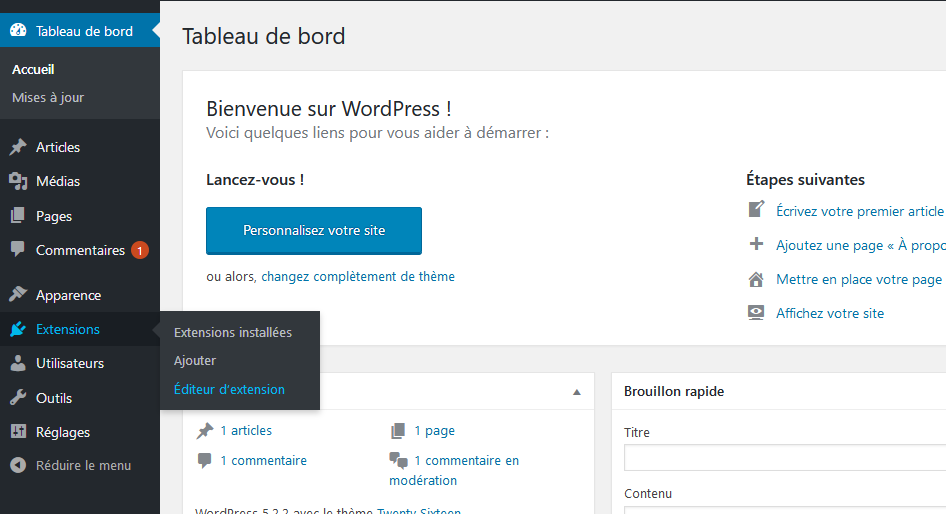Collapse the widget with the triangle toggle

coord(577,392)
